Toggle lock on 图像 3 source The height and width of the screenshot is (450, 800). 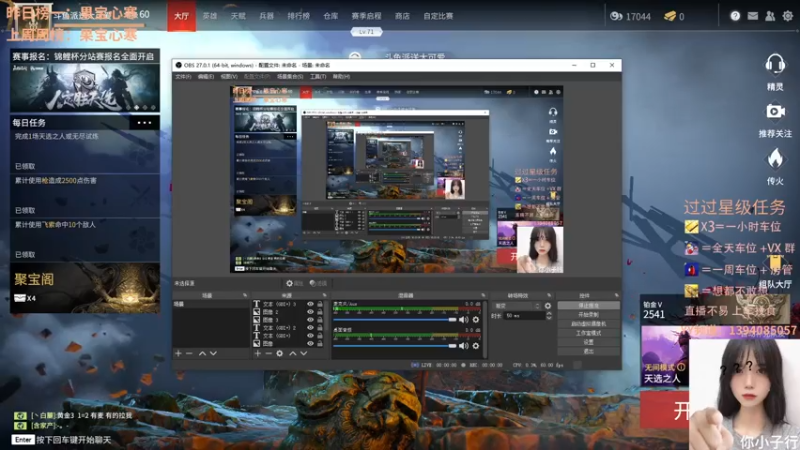(320, 320)
